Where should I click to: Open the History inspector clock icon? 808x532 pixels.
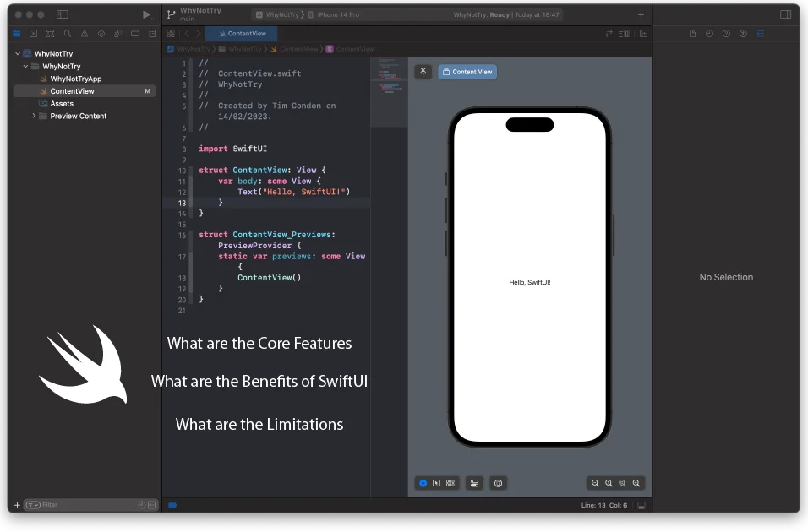(x=710, y=33)
